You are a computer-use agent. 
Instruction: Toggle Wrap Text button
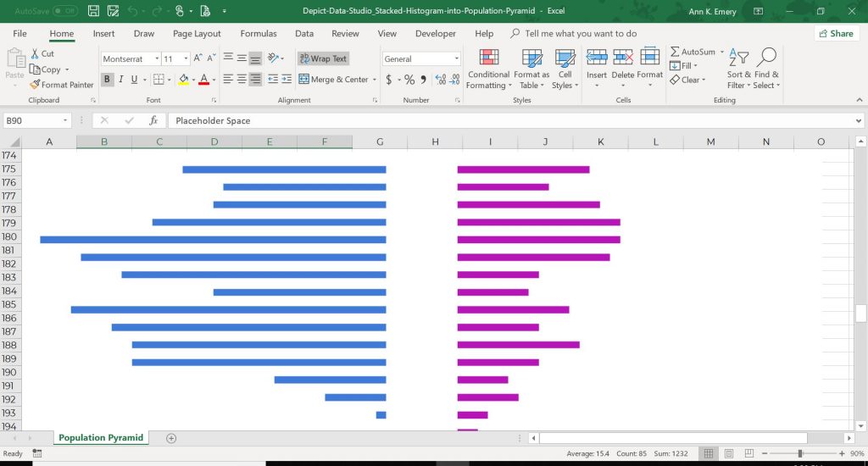(x=323, y=58)
